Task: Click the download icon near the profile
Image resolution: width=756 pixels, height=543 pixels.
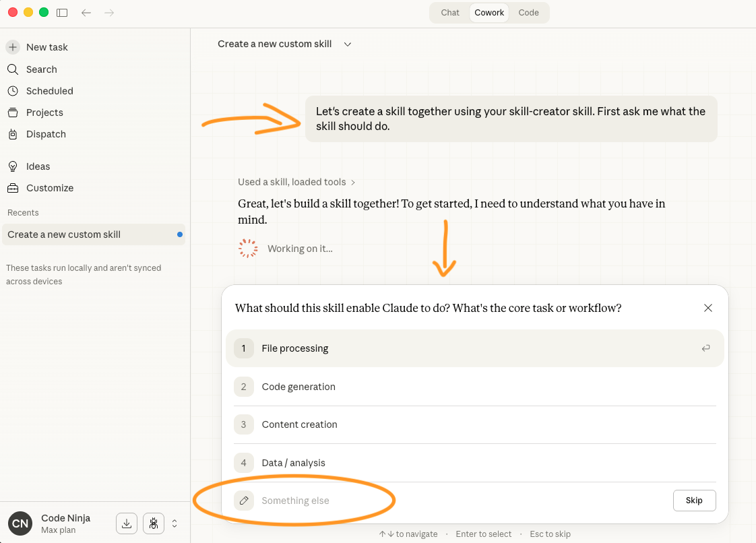Action: pyautogui.click(x=127, y=523)
